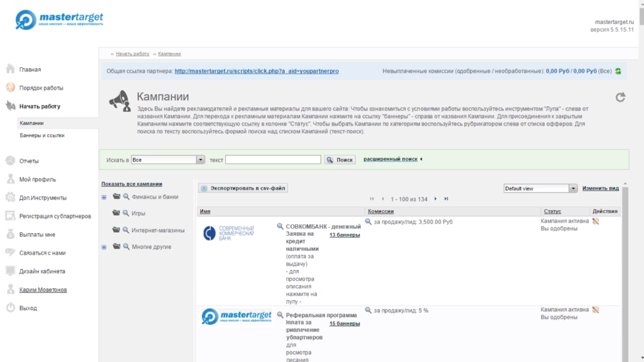This screenshot has width=644, height=362.
Task: Click the magnifier beside Многие другие
Action: pyautogui.click(x=126, y=247)
